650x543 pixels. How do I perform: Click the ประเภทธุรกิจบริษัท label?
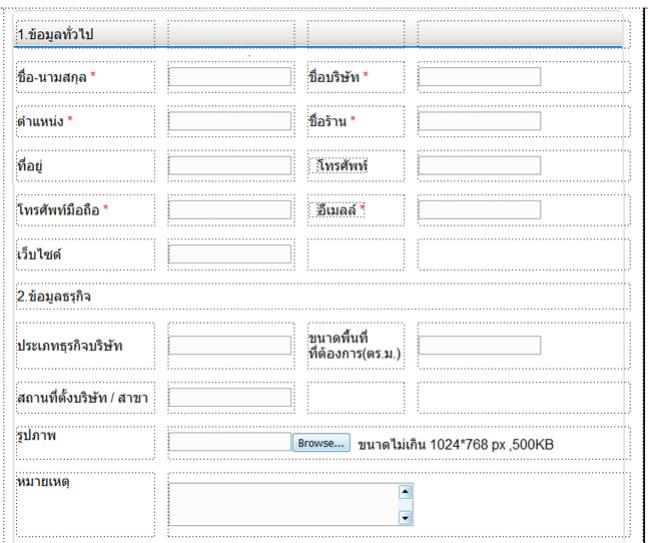click(70, 345)
